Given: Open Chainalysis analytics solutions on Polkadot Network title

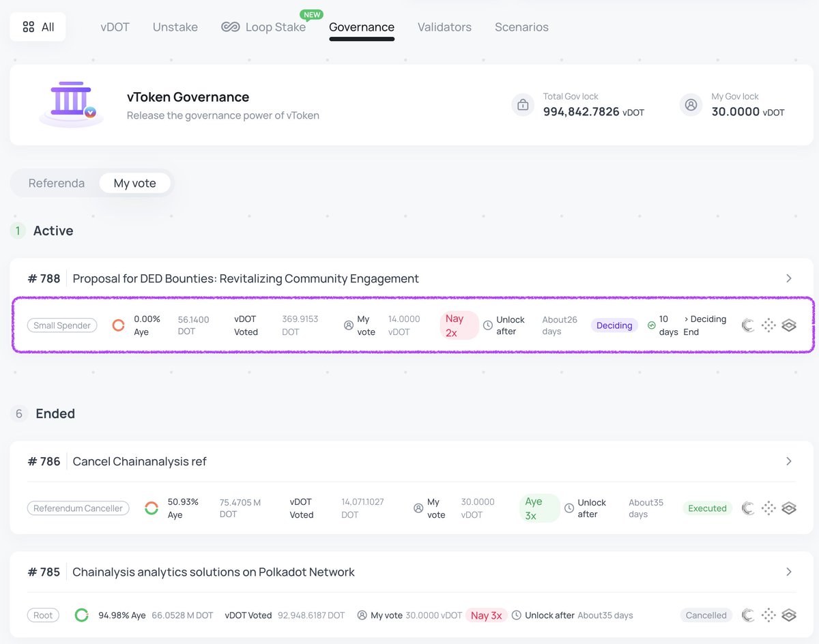Looking at the screenshot, I should click(x=214, y=572).
